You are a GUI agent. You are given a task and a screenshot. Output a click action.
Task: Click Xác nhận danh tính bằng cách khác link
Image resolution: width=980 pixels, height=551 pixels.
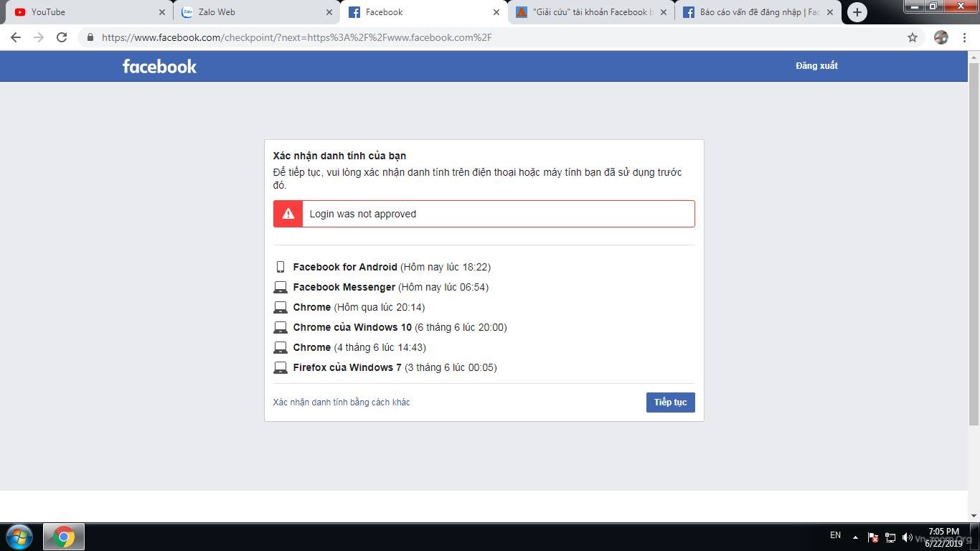coord(341,402)
